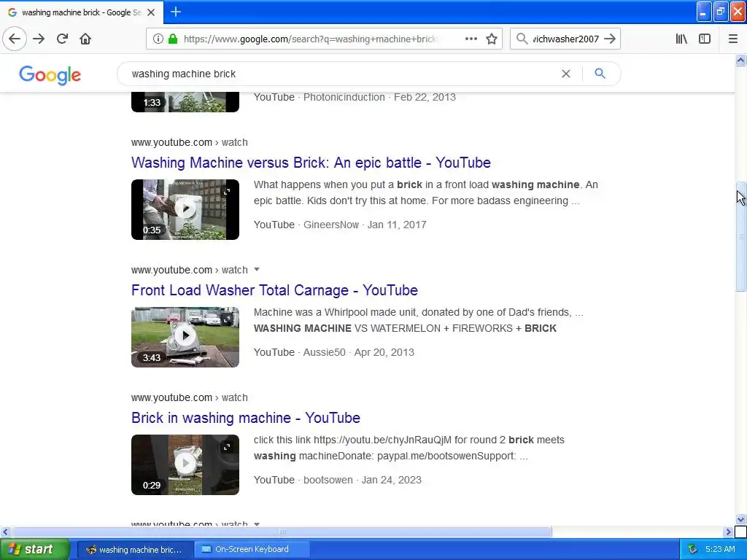Viewport: 747px width, 560px height.
Task: Open a new tab
Action: [176, 12]
